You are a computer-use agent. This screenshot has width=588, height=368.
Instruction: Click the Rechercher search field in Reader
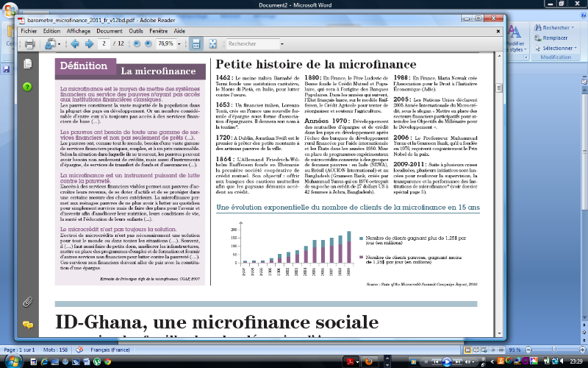pyautogui.click(x=253, y=44)
